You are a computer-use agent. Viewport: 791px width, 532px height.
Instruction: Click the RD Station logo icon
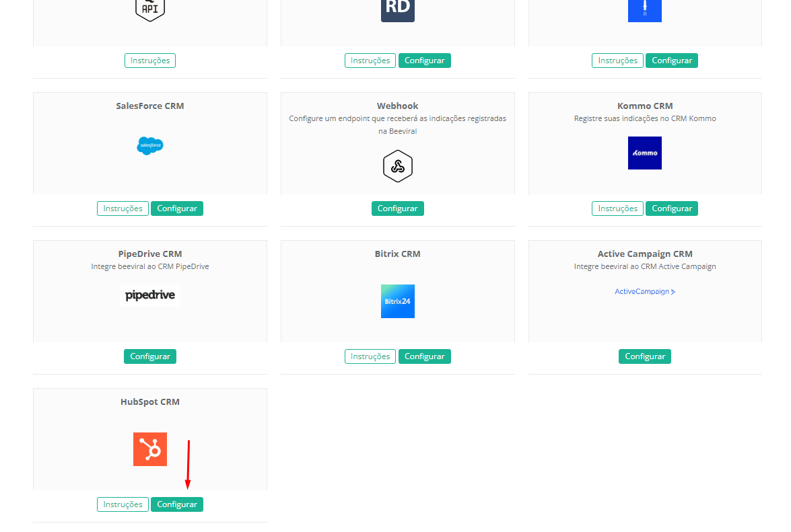tap(397, 11)
